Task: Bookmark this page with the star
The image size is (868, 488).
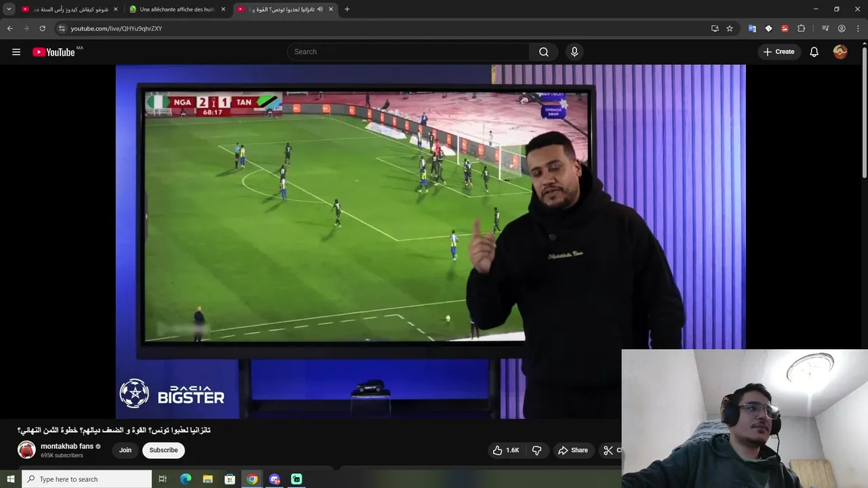Action: (730, 28)
